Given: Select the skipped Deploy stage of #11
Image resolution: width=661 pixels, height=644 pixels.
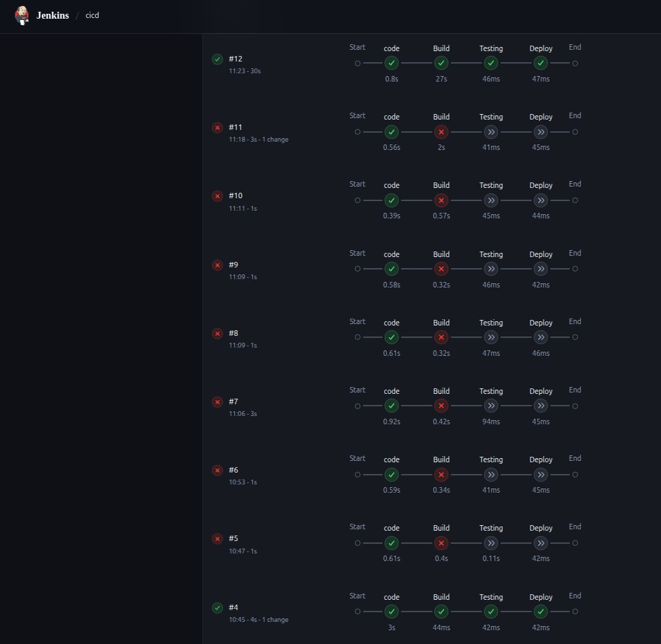Looking at the screenshot, I should (x=541, y=132).
